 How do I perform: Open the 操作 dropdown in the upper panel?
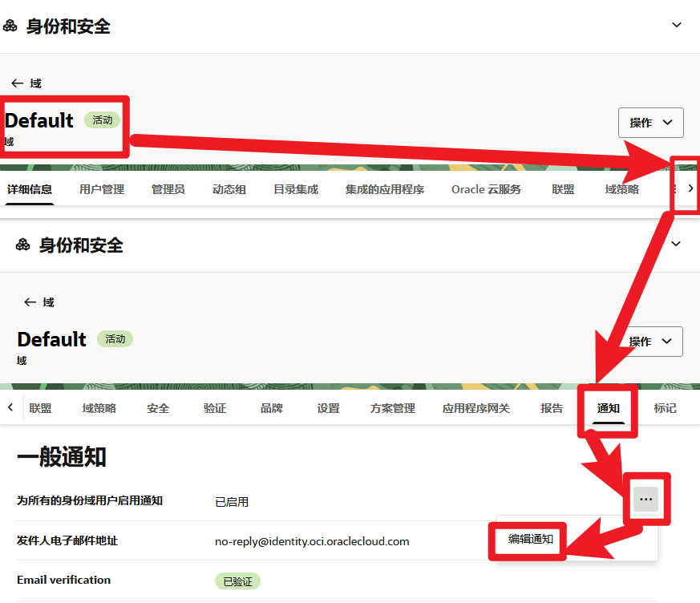click(x=650, y=123)
